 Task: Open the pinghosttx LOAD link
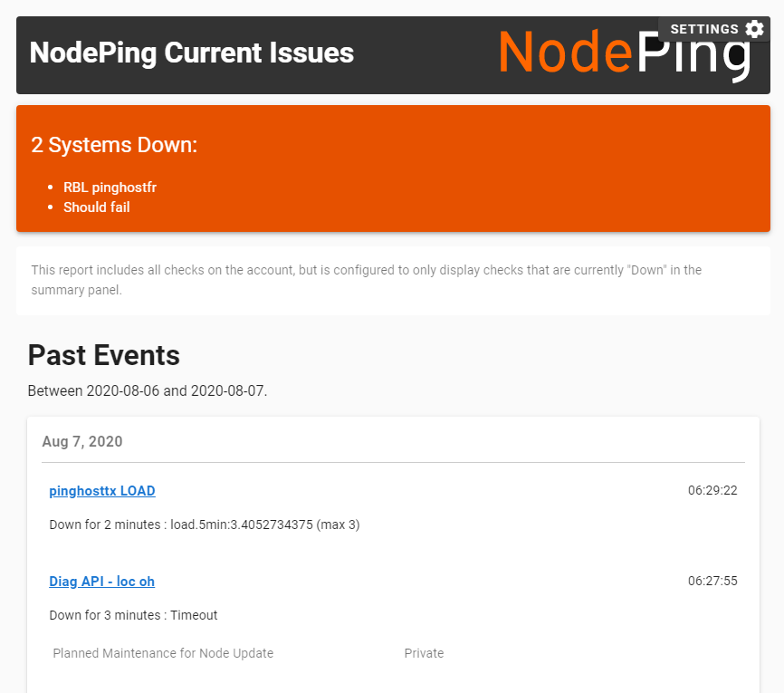click(x=102, y=491)
